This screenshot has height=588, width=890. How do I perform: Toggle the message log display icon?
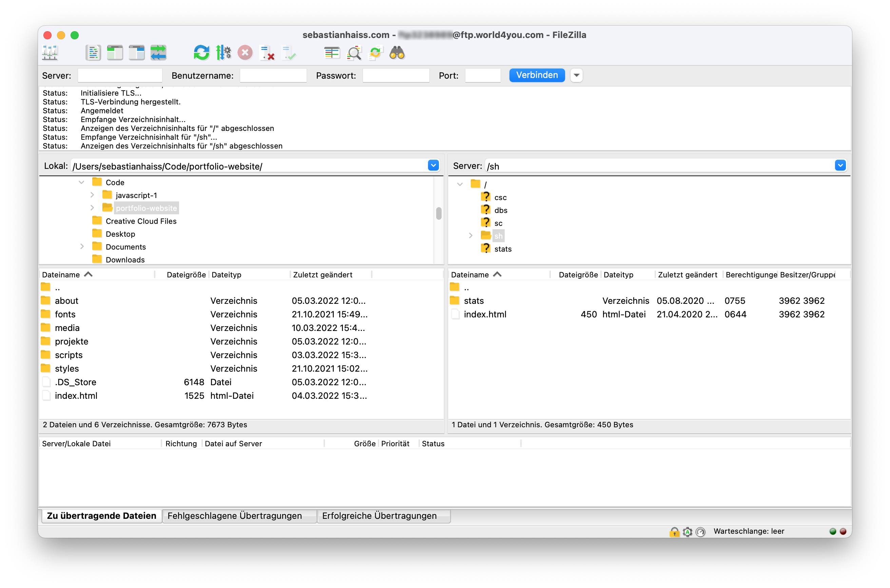pyautogui.click(x=93, y=53)
